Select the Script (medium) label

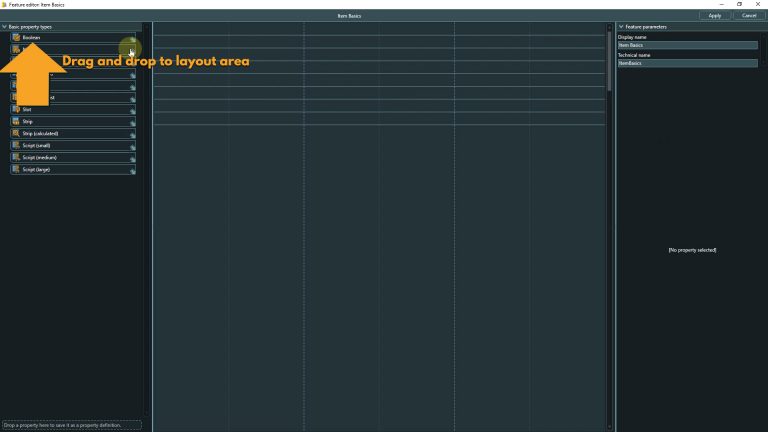point(40,158)
